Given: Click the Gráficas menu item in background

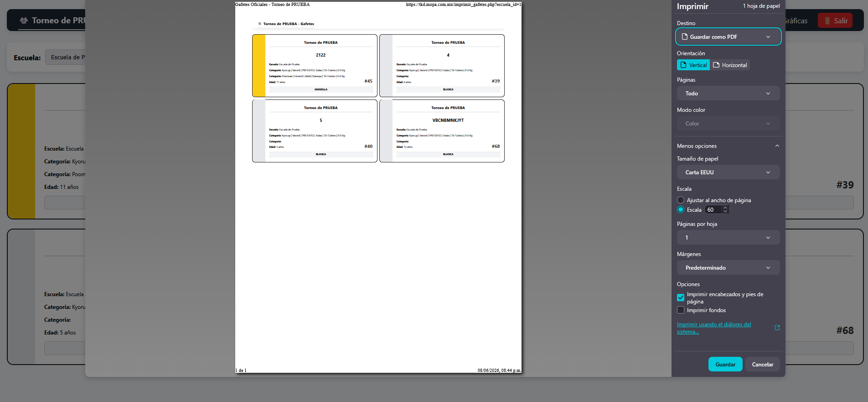Looking at the screenshot, I should point(796,21).
